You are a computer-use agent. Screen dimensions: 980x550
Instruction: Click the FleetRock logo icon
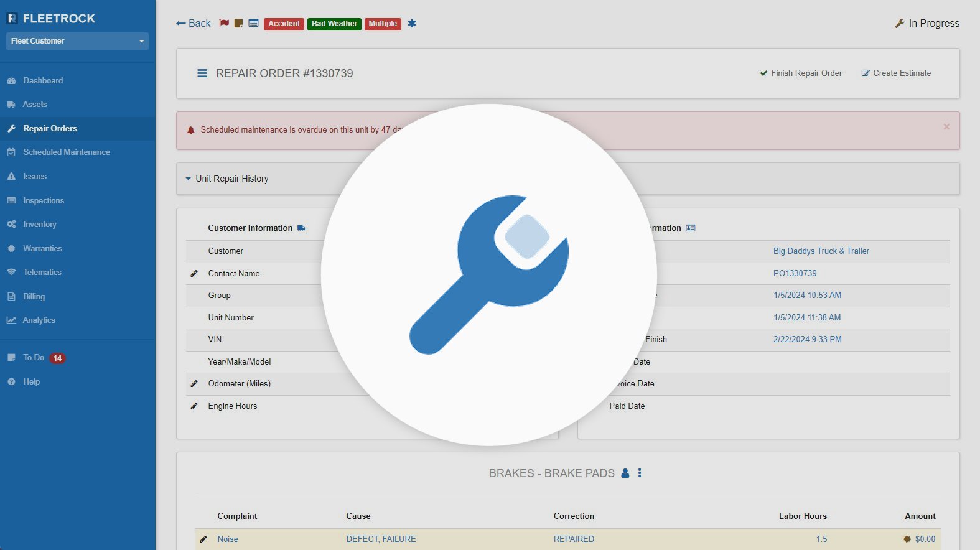click(12, 19)
